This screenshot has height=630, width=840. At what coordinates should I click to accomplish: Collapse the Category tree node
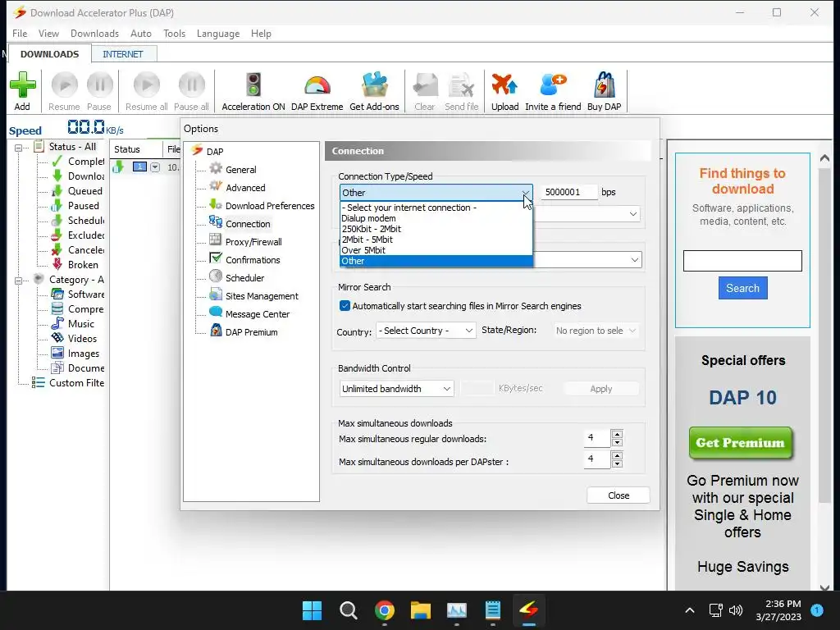(x=19, y=281)
